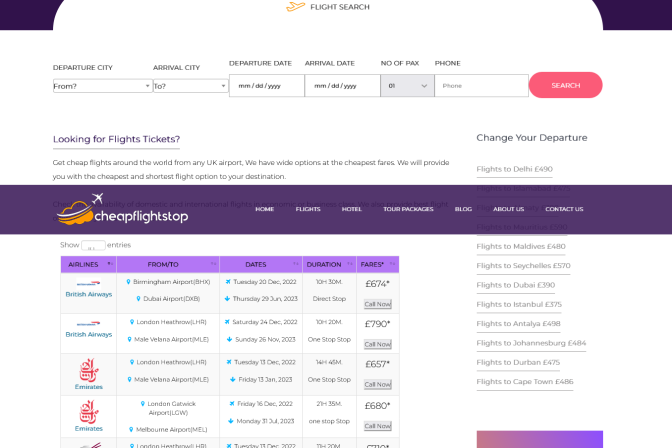This screenshot has width=672, height=448.
Task: Click British Airways logo in Saturday 24 Dec row
Action: coord(88,323)
